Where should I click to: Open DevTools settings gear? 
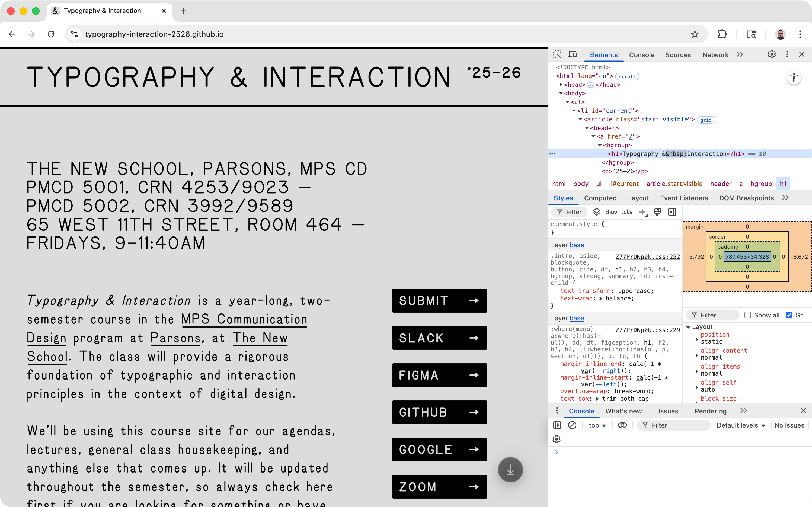(x=771, y=54)
